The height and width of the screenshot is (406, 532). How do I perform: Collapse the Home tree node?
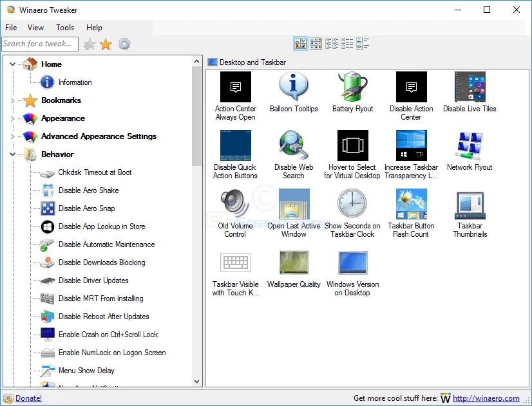point(12,64)
